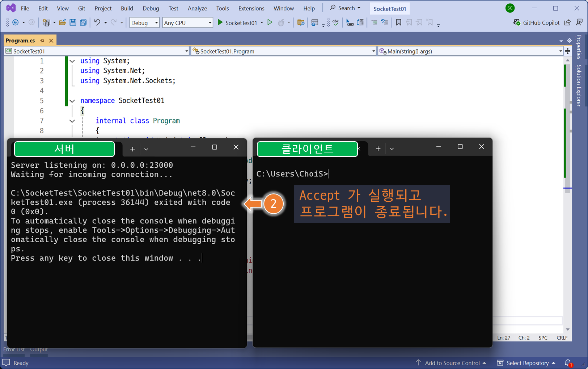
Task: Open the SocketTest01 project navigation dropdown
Action: point(97,51)
